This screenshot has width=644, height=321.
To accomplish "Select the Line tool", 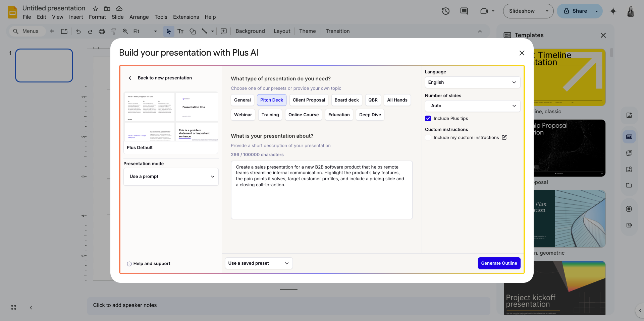I will coord(205,31).
